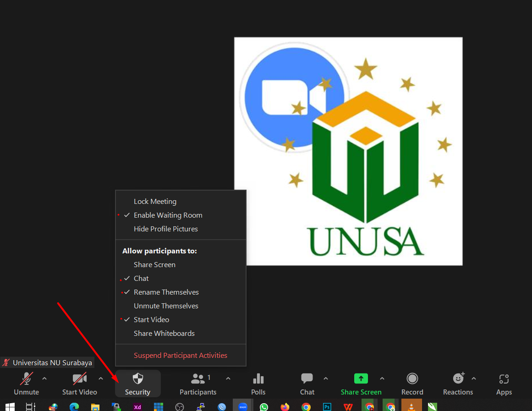Launch Photoshop from taskbar
The height and width of the screenshot is (411, 532).
(327, 407)
